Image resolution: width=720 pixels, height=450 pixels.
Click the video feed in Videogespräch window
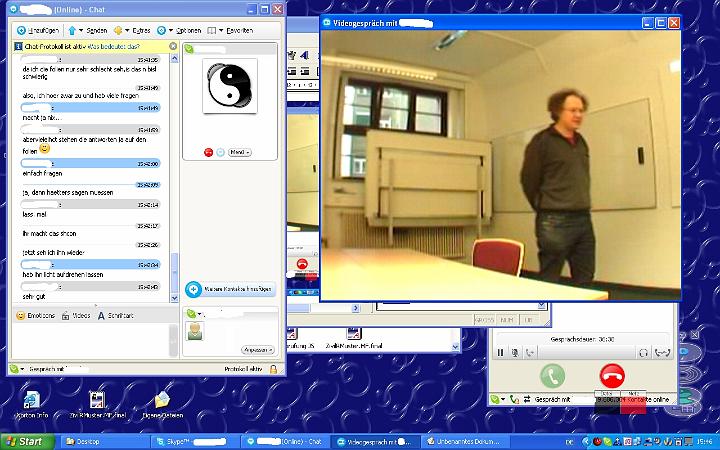pos(501,165)
